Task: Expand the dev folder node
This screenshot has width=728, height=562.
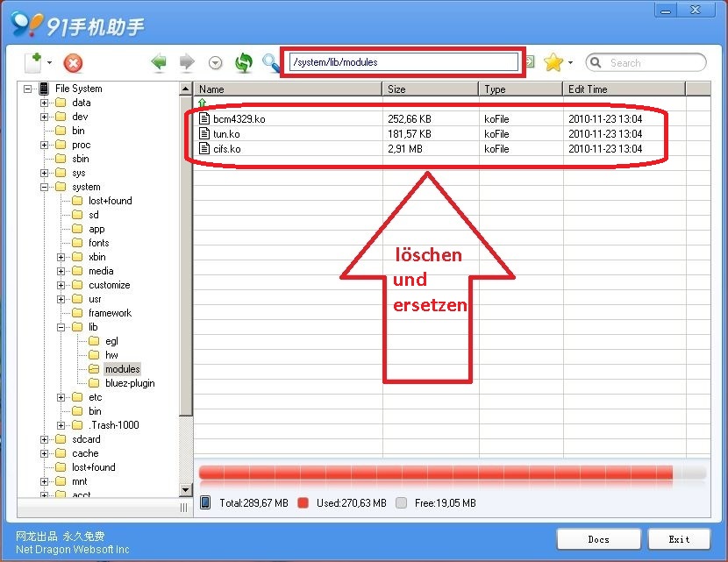Action: pos(44,117)
